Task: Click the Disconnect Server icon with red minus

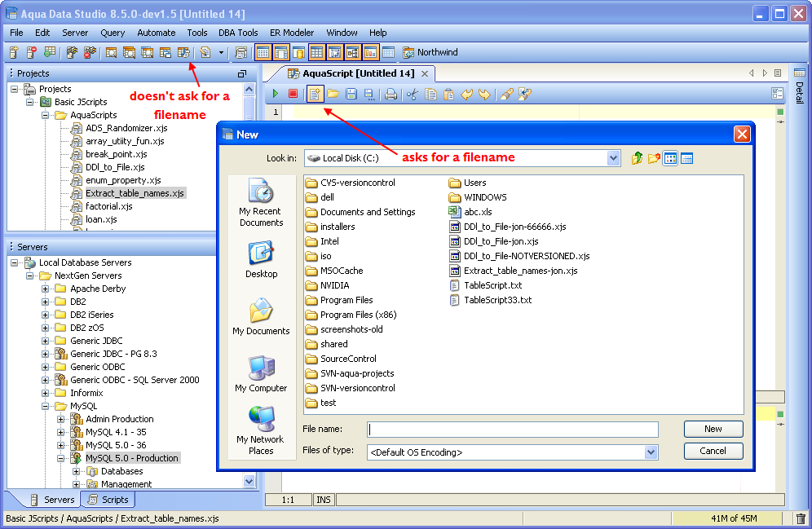Action: [32, 52]
